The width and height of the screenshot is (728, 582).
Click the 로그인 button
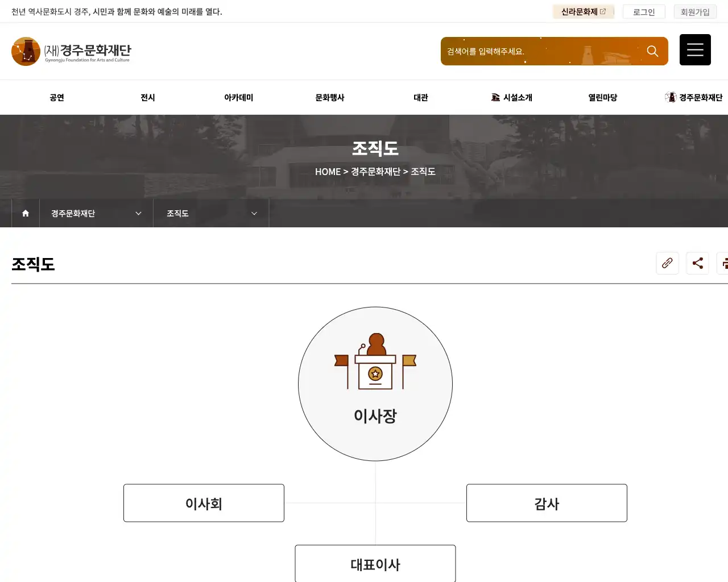tap(644, 11)
